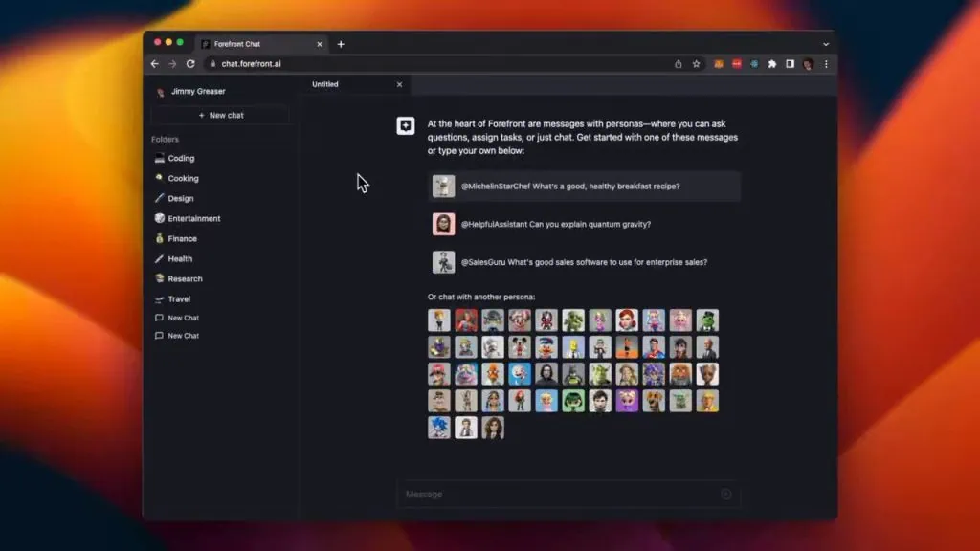Image resolution: width=980 pixels, height=551 pixels.
Task: Open Chrome's three-dot menu
Action: tap(827, 64)
